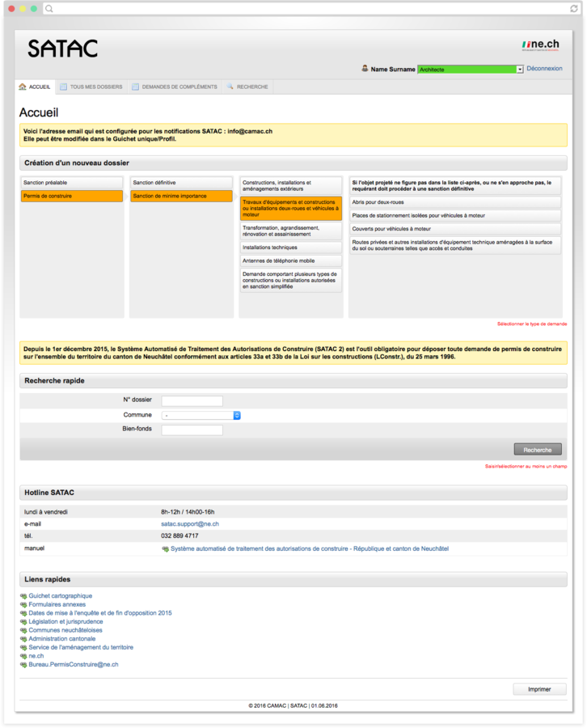Screen dimensions: 587x728
Task: Focus the N° dossier input field
Action: pos(192,401)
